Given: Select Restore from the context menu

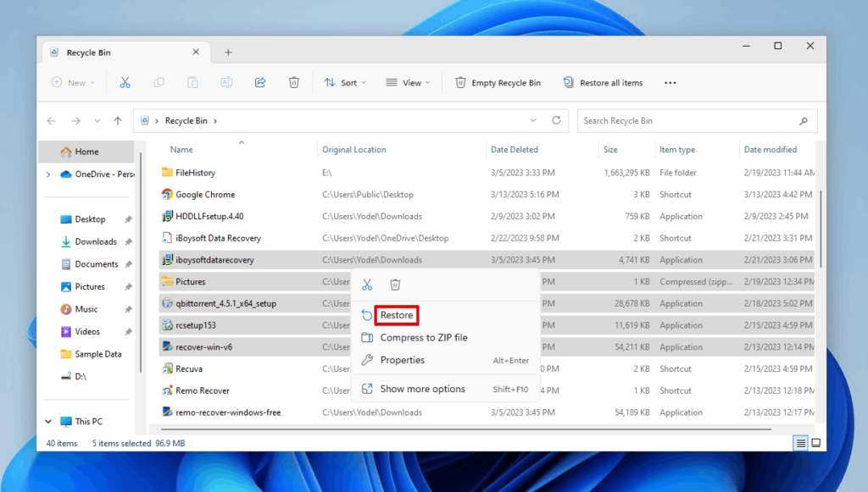Looking at the screenshot, I should [x=395, y=315].
